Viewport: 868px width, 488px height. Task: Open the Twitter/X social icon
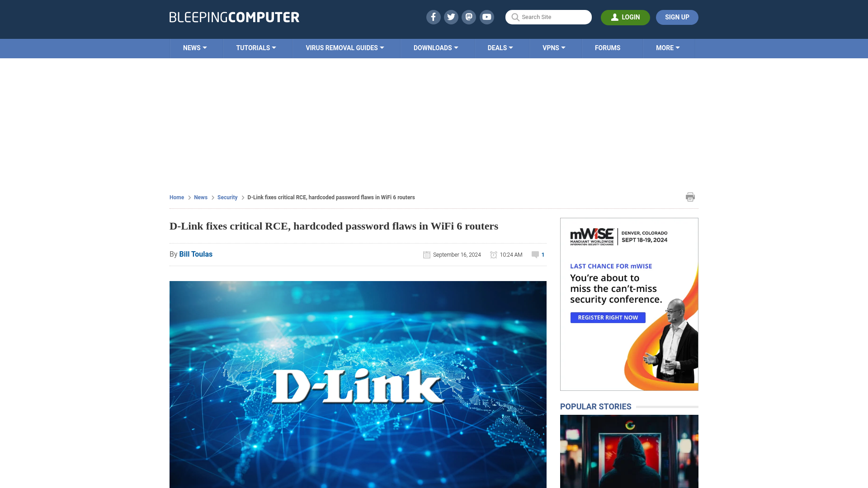point(451,17)
